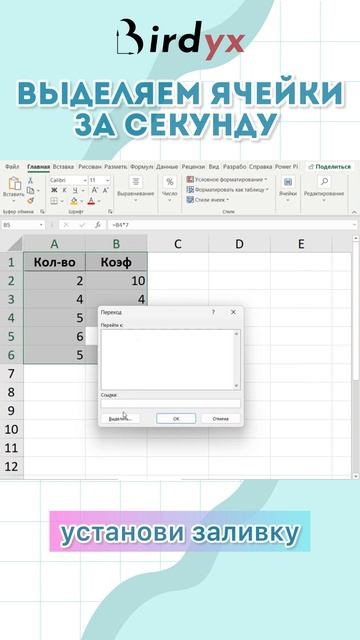Click help question mark in Переход dialog
Image resolution: width=360 pixels, height=640 pixels.
(213, 312)
